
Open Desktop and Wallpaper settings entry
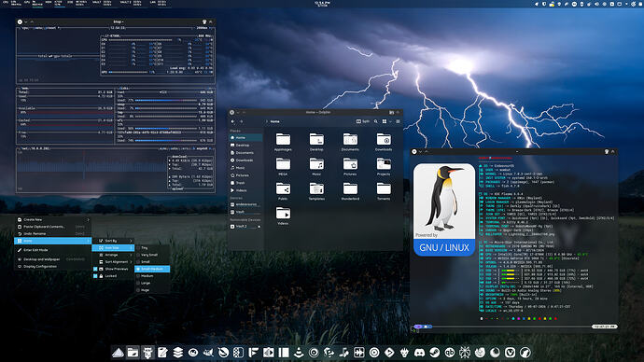[x=53, y=259]
